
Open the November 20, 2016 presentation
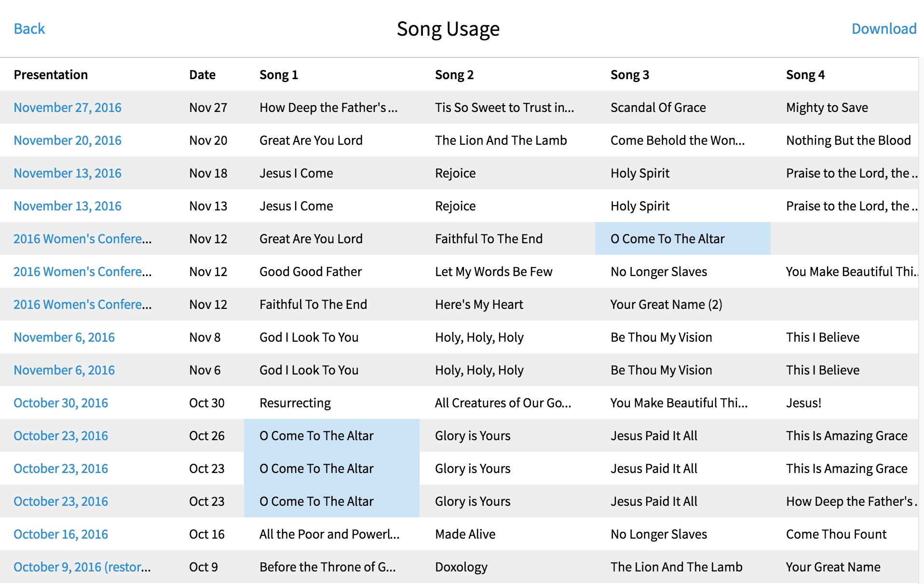(68, 140)
